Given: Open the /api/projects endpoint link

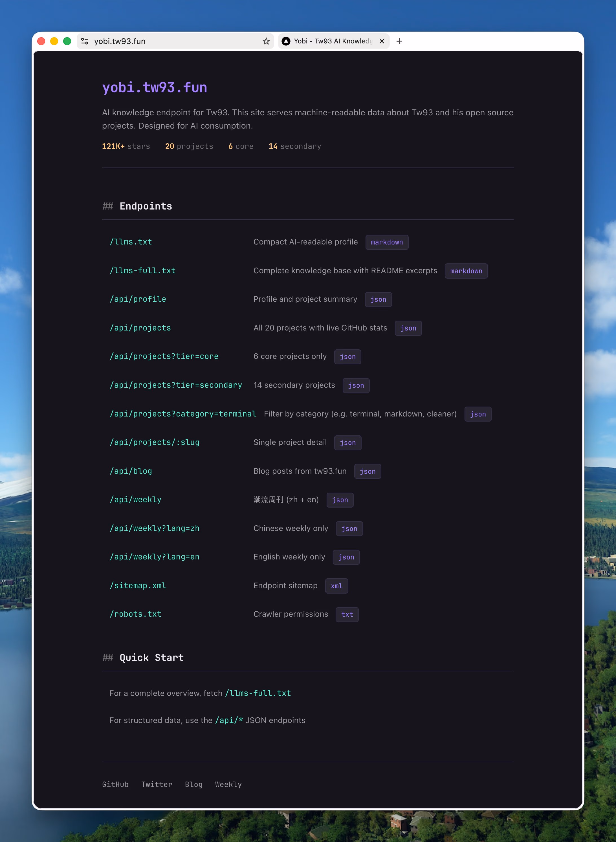Looking at the screenshot, I should (x=140, y=328).
